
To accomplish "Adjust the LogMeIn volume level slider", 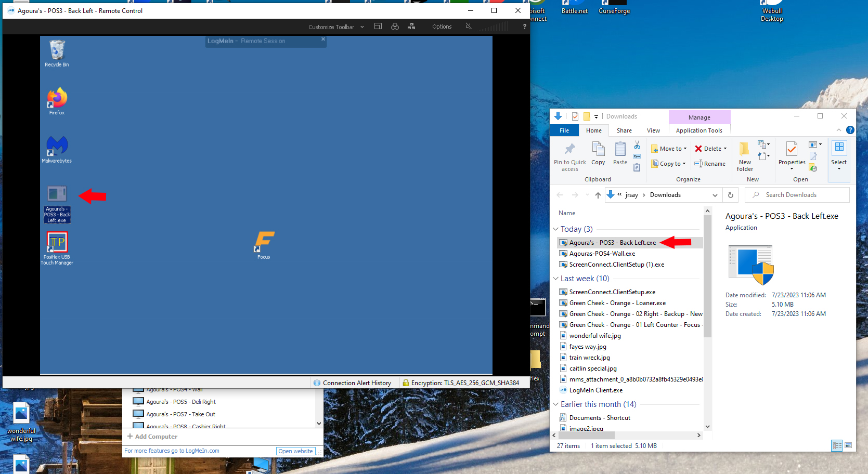I will (493, 27).
